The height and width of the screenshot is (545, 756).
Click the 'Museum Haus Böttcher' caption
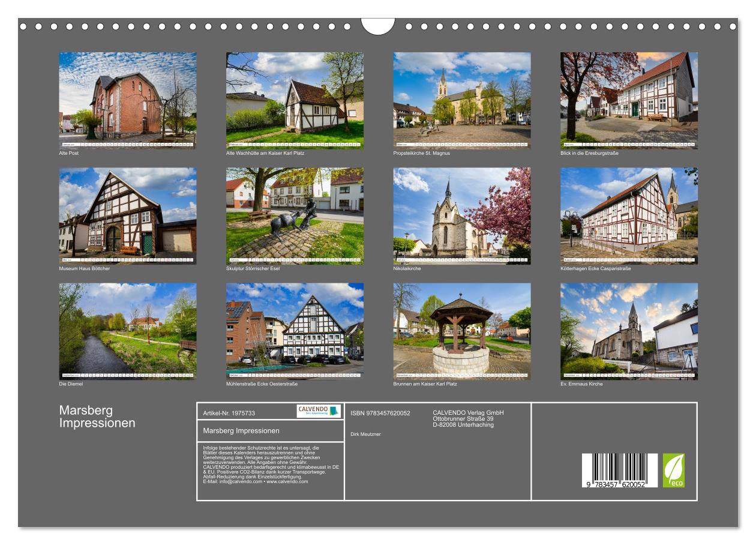pyautogui.click(x=84, y=268)
